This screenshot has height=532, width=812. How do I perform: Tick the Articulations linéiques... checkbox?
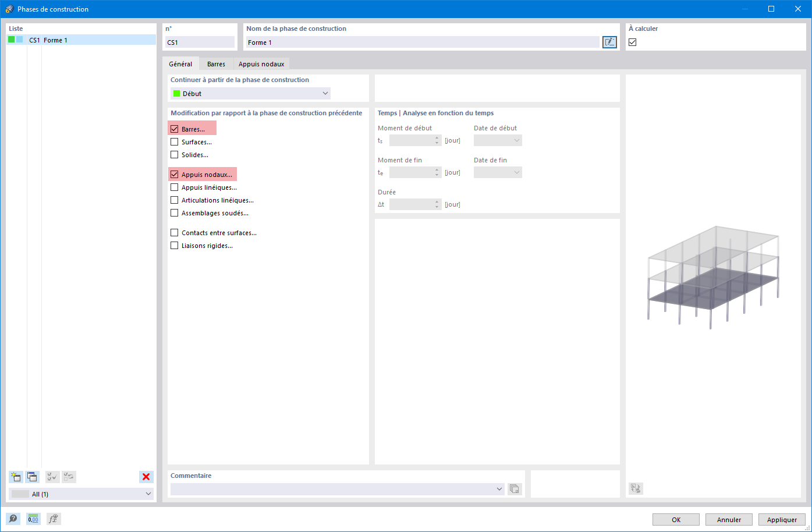[174, 200]
